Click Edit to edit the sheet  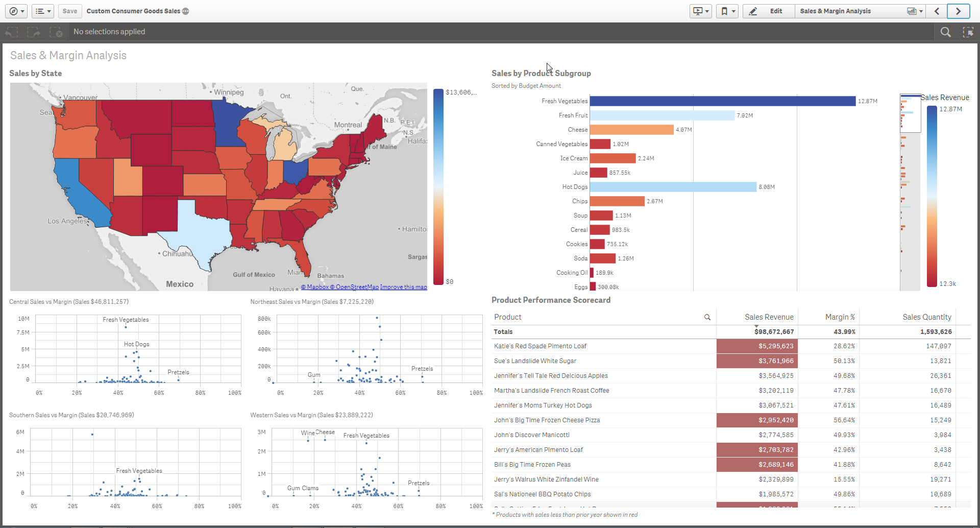(x=769, y=11)
